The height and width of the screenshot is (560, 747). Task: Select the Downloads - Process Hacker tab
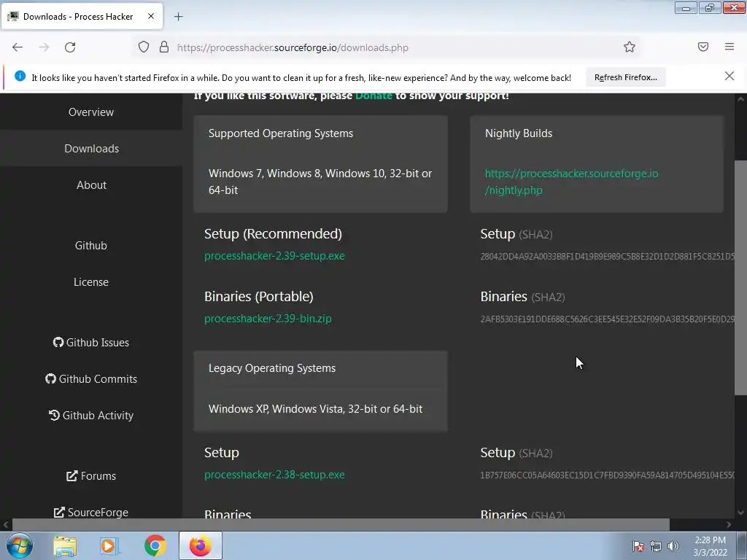82,17
